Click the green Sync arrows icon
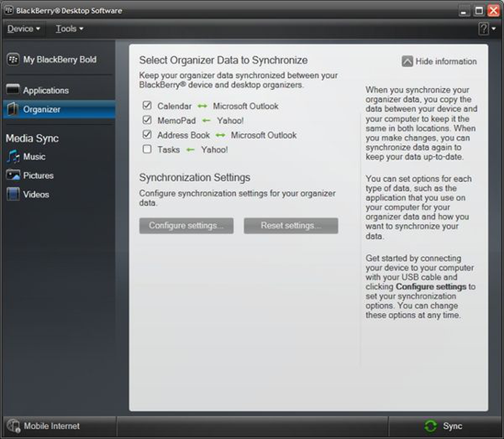This screenshot has height=439, width=504. pos(431,426)
